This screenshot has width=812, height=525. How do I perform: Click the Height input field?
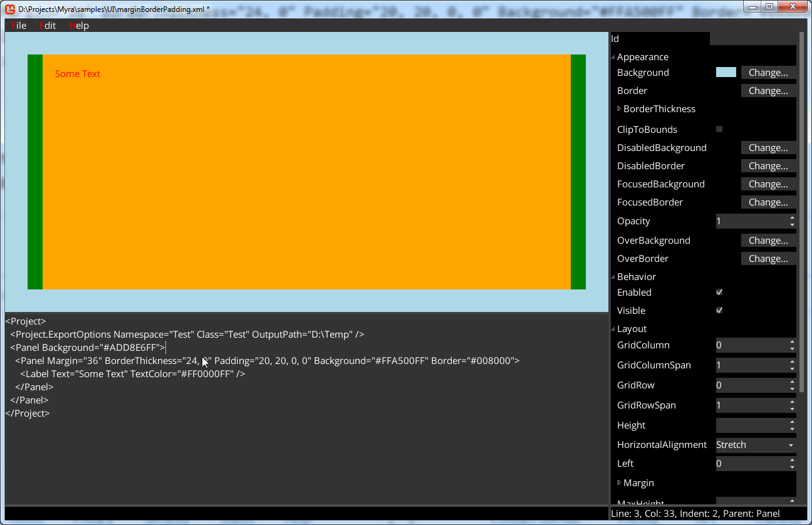(x=751, y=425)
